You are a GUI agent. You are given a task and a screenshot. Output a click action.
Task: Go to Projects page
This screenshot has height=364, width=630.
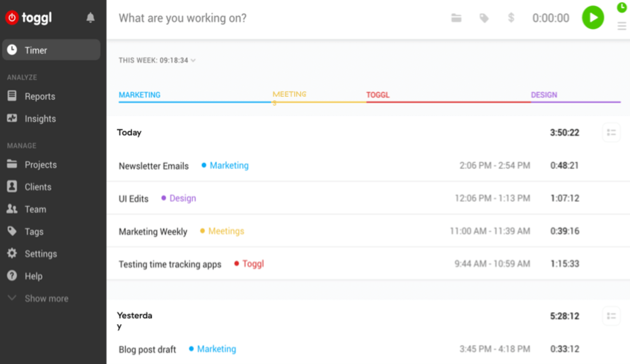41,165
